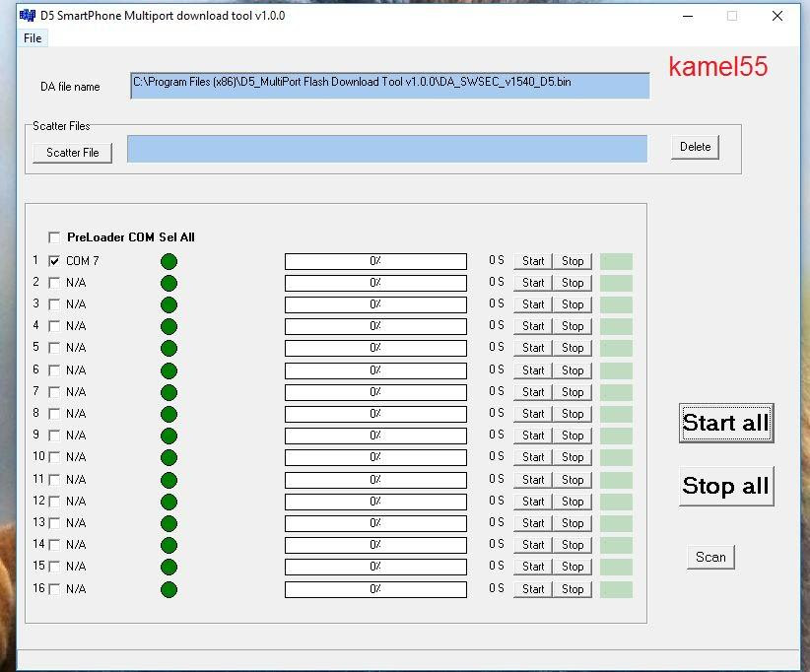Viewport: 810px width, 672px height.
Task: Click the light green result box in row 8
Action: [616, 414]
